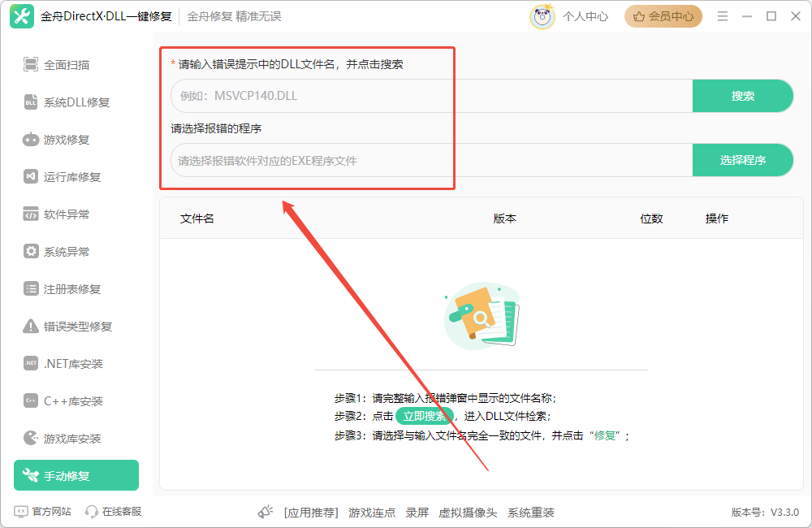Screen dimensions: 812x528
Task: Click the green 修复 text in step 3
Action: click(x=604, y=435)
